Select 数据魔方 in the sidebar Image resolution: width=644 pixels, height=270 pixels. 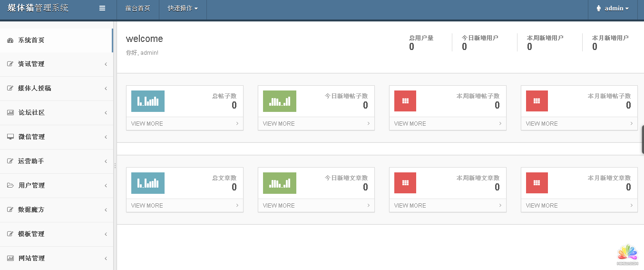31,210
